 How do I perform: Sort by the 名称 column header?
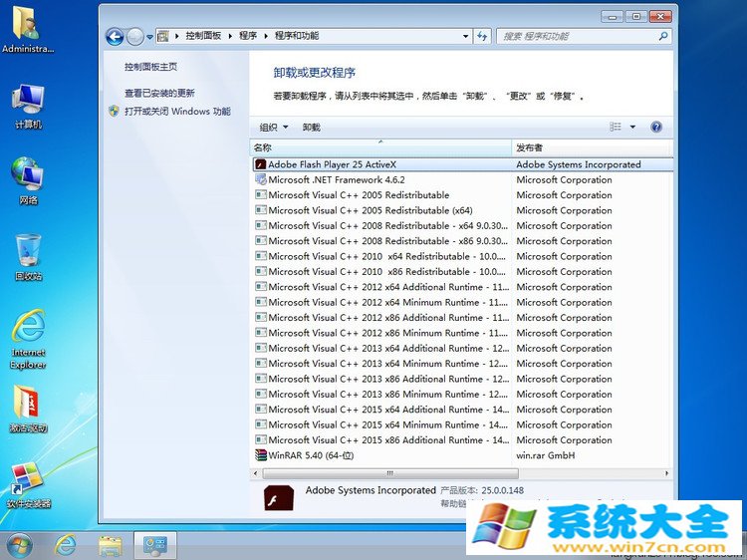380,147
